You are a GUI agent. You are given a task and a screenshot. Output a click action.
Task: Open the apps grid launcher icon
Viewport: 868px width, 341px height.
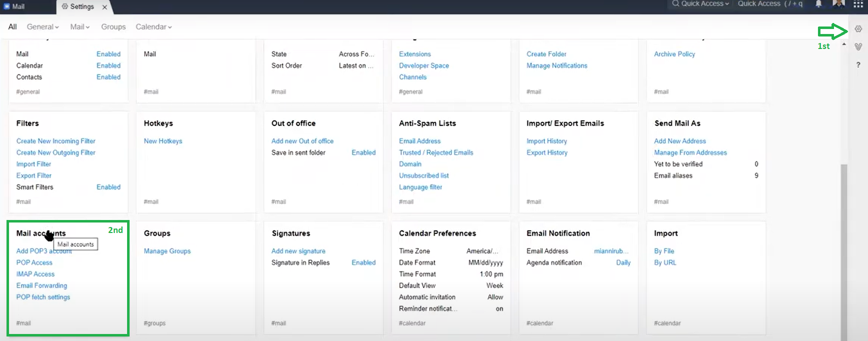click(857, 4)
